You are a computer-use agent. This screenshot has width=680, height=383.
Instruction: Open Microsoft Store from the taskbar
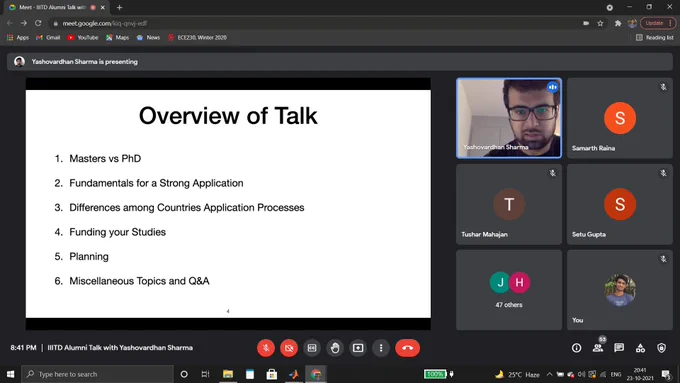[271, 374]
